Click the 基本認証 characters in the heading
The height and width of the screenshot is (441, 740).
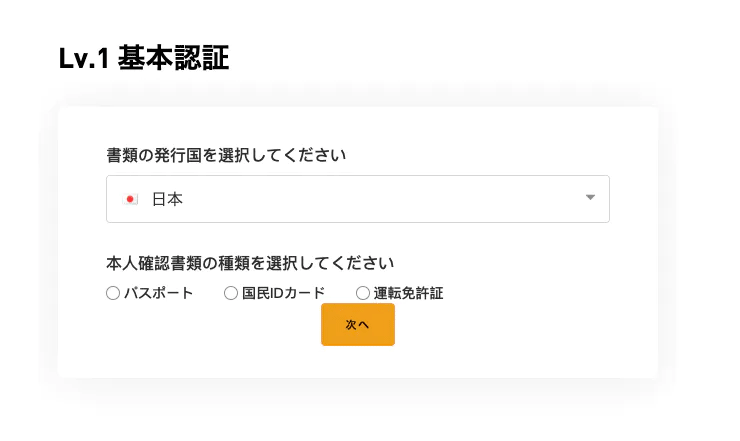pos(174,58)
